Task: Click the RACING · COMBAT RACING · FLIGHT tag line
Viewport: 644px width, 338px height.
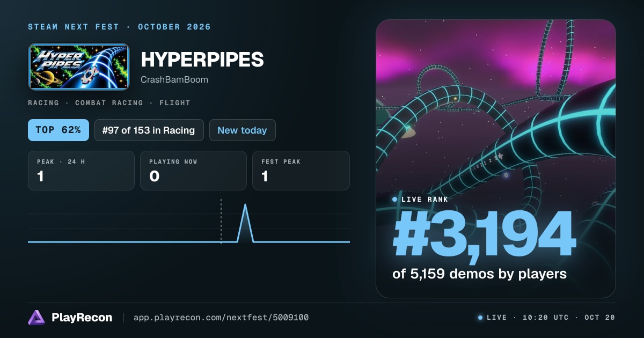Action: 109,102
